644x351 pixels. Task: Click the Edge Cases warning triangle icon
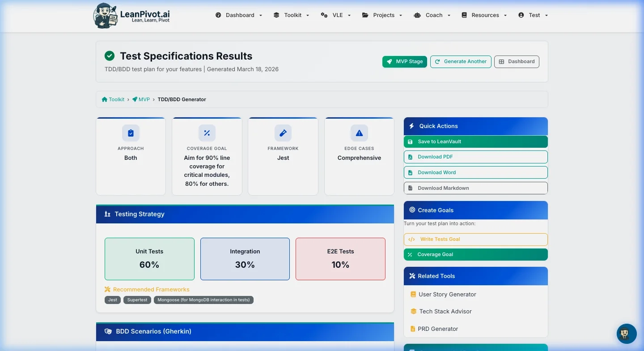(x=359, y=133)
